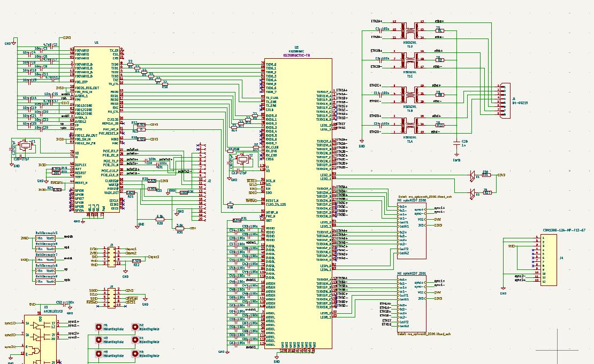
Task: Select the GND symbol below connector J3
Action: pyautogui.click(x=125, y=273)
